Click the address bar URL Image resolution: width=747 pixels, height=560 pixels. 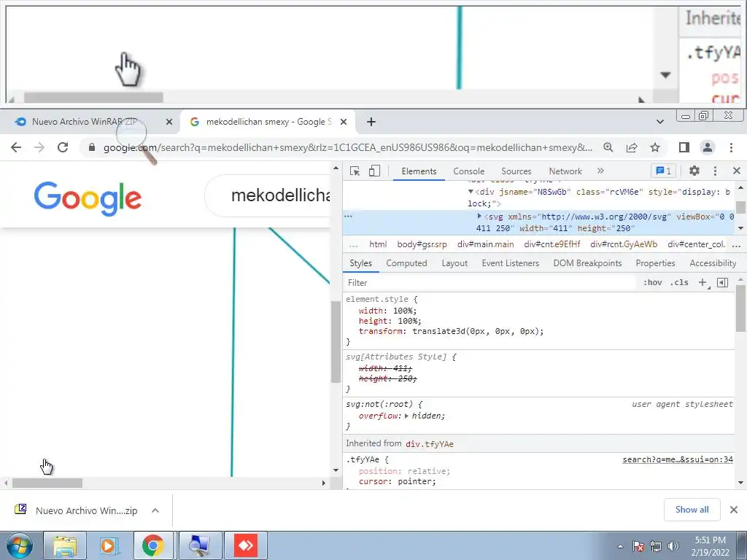348,147
